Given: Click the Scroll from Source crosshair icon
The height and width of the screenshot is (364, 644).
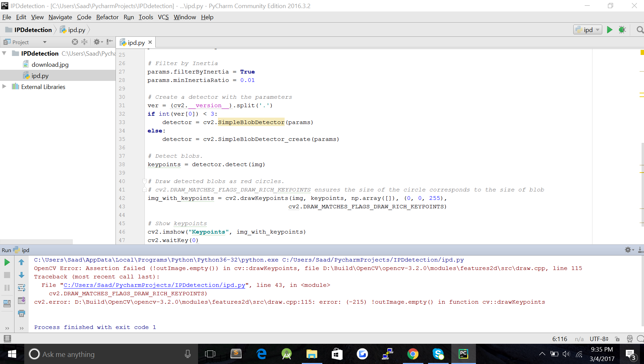Looking at the screenshot, I should coord(75,42).
